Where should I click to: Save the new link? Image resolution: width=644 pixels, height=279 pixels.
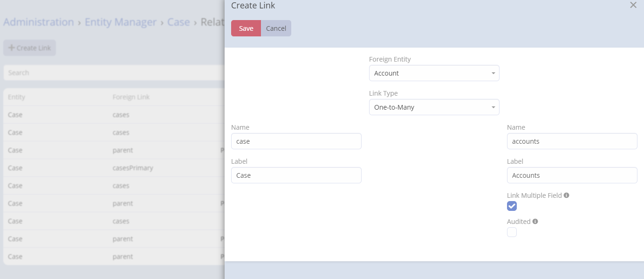246,28
